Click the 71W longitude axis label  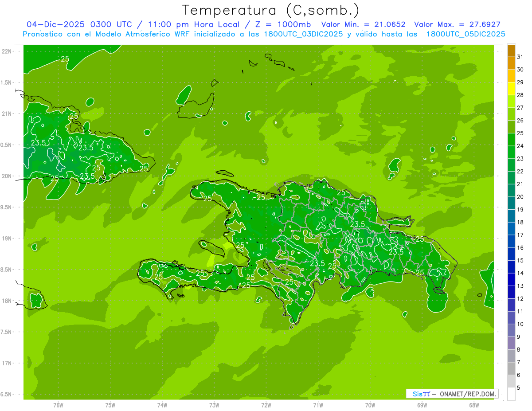tap(318, 405)
